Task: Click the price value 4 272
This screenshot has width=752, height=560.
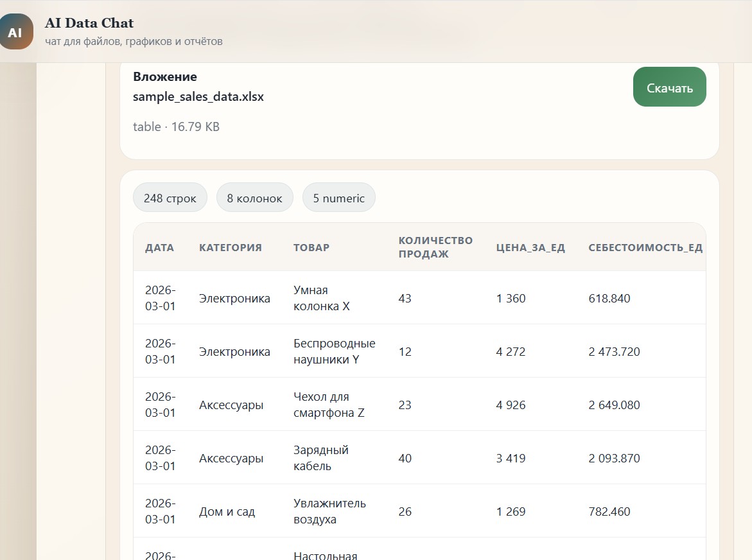Action: (511, 351)
